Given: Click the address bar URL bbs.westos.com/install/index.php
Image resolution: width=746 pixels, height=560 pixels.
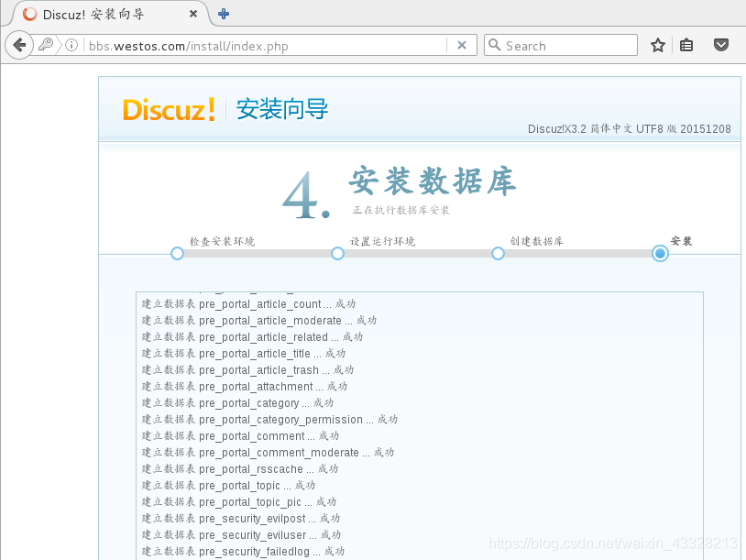Looking at the screenshot, I should coord(189,46).
